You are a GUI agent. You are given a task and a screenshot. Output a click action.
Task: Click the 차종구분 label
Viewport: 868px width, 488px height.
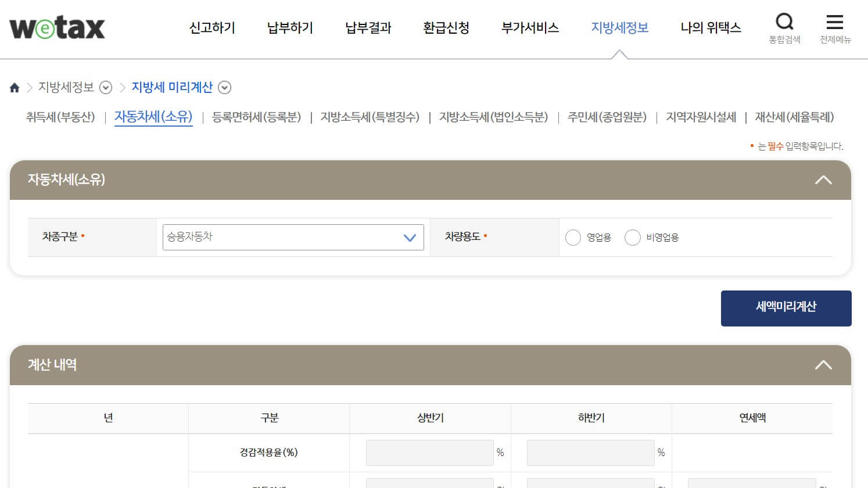pyautogui.click(x=60, y=237)
